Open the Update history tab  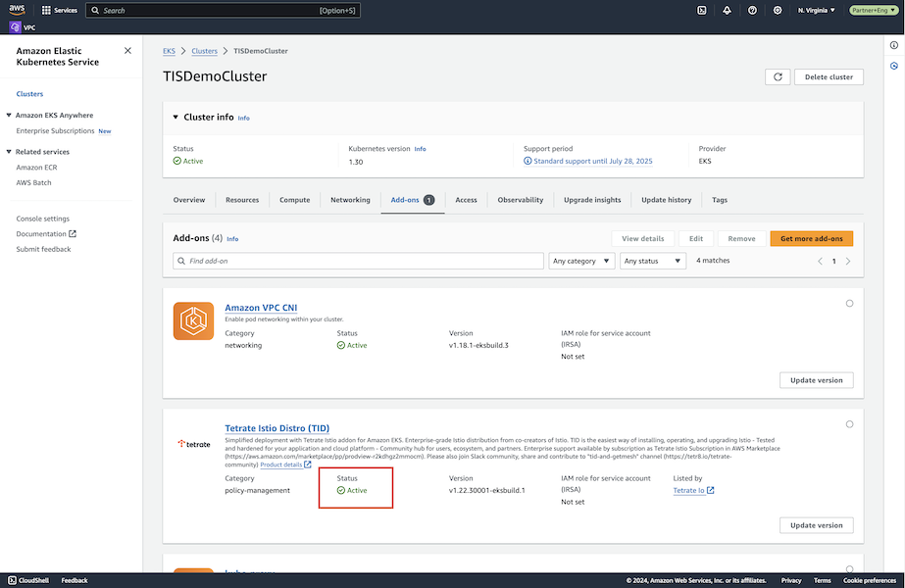(667, 200)
